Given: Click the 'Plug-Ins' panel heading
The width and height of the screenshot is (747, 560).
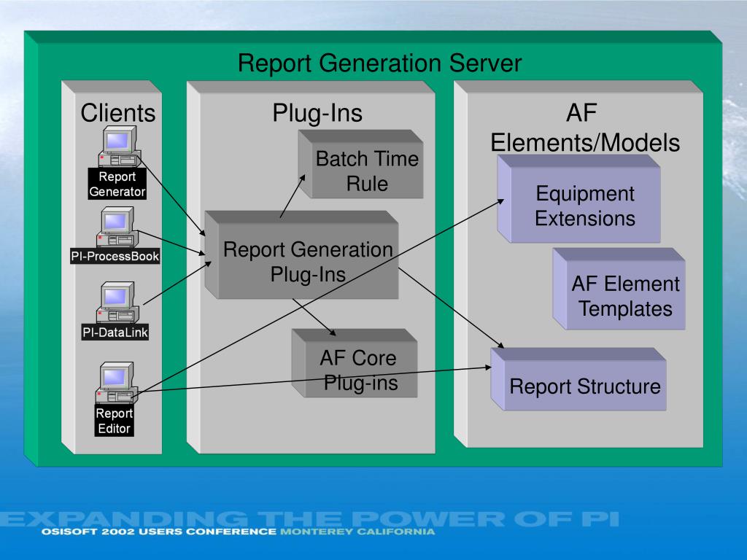Looking at the screenshot, I should [317, 113].
